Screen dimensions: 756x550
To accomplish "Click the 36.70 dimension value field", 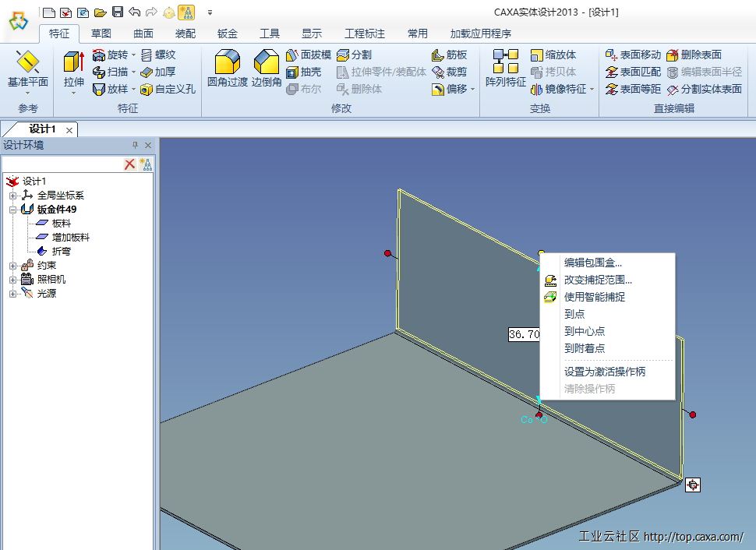I will point(524,334).
